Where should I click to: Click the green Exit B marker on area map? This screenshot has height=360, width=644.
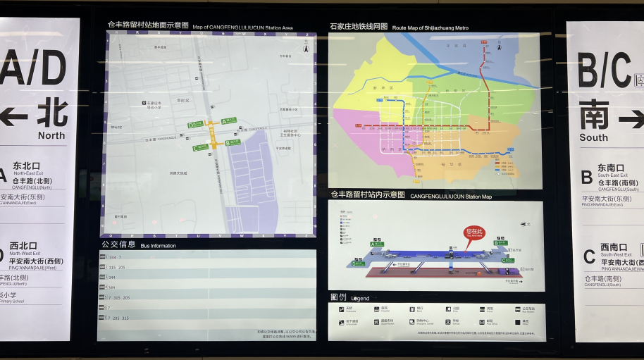[x=232, y=143]
